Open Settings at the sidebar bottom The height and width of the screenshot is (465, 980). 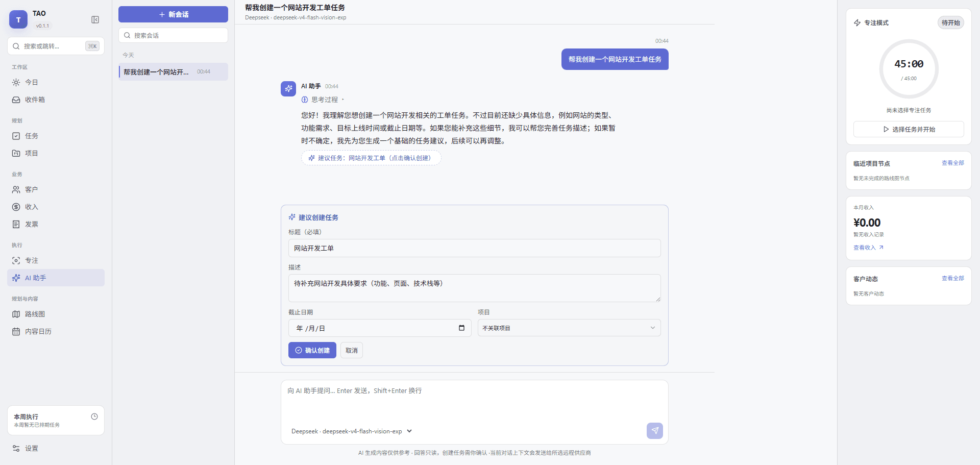56,448
